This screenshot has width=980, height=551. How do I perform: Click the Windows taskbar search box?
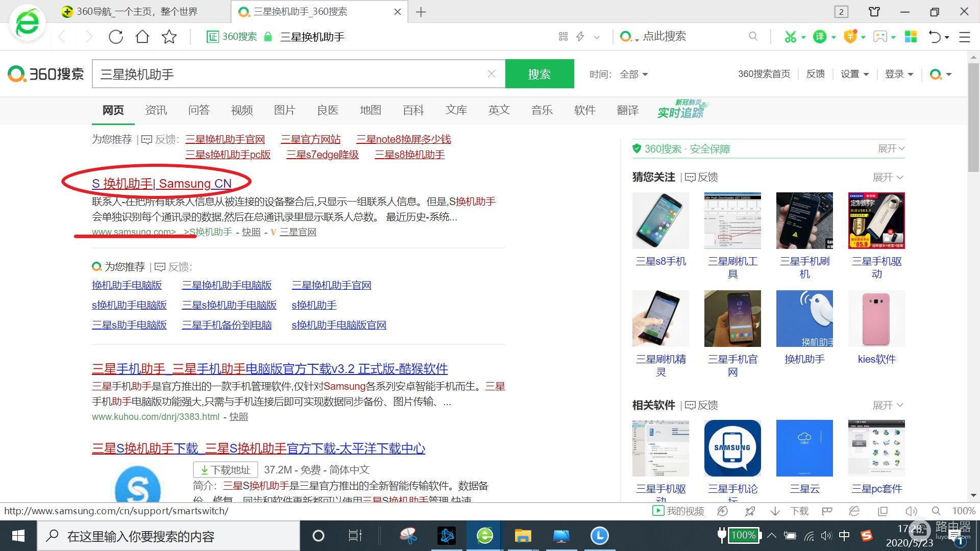coord(168,536)
